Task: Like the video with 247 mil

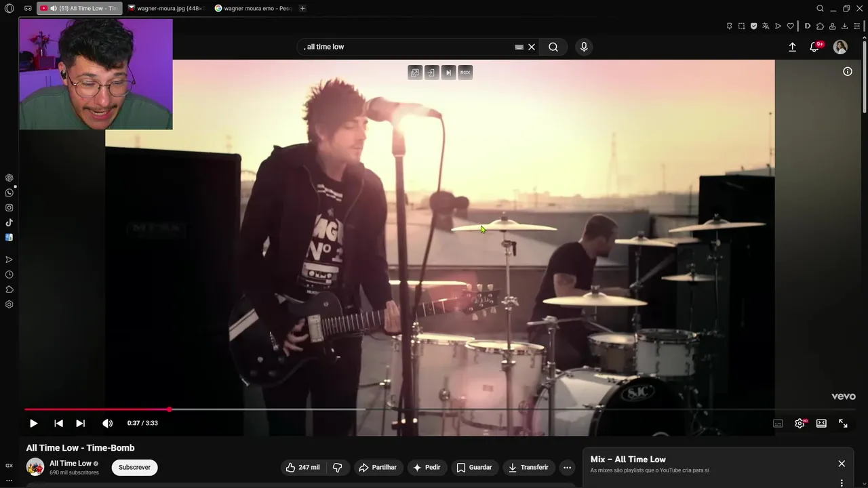Action: tap(302, 467)
